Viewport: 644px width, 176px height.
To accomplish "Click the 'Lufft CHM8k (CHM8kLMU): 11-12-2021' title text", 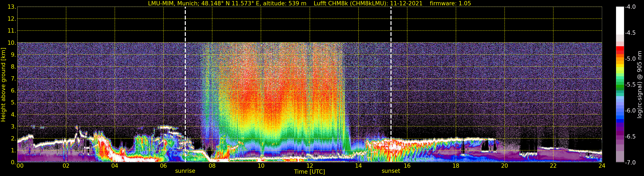I will coord(368,3).
